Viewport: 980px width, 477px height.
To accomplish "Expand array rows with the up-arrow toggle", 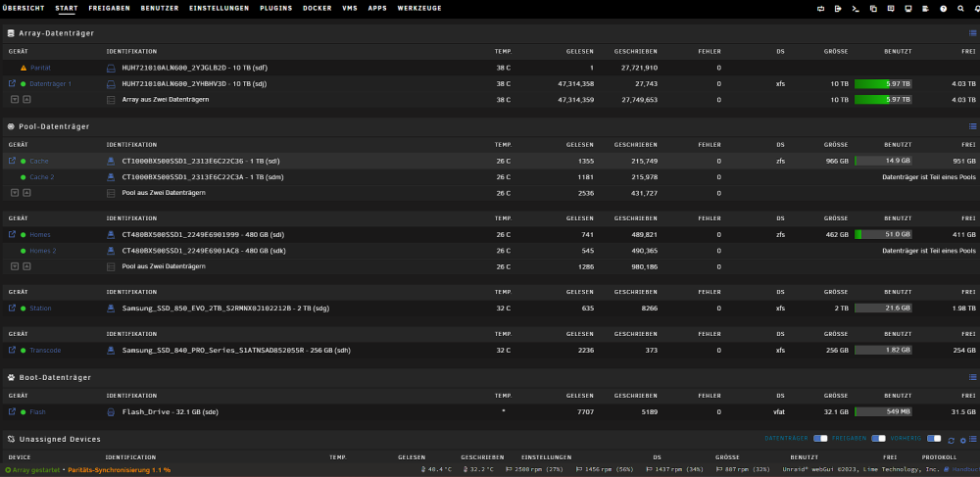I will tap(26, 99).
